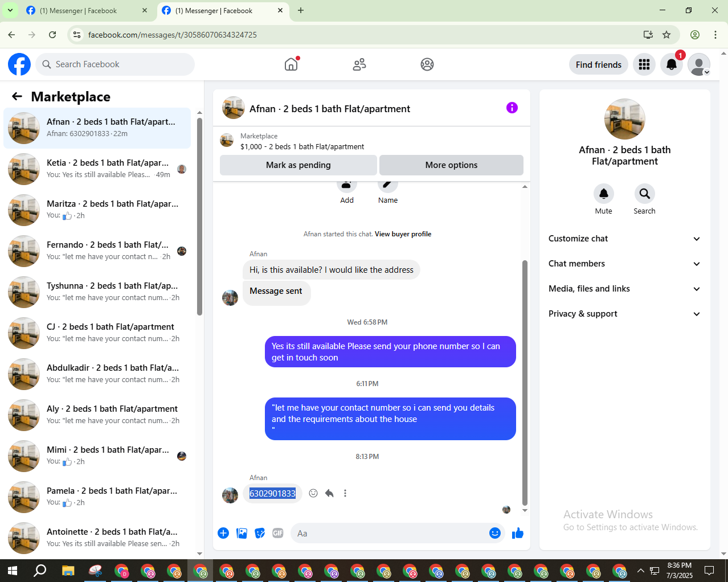Viewport: 728px width, 582px height.
Task: Click Mark as pending button
Action: [x=298, y=165]
